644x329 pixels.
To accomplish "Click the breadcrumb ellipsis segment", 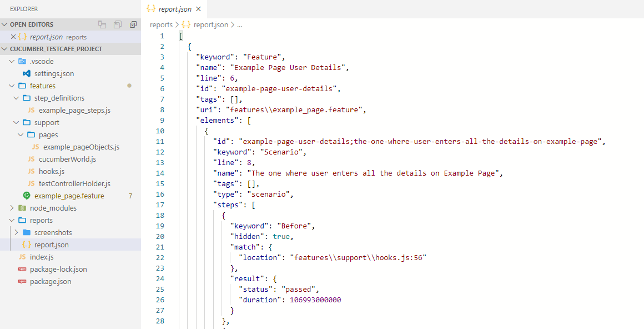I will 239,25.
